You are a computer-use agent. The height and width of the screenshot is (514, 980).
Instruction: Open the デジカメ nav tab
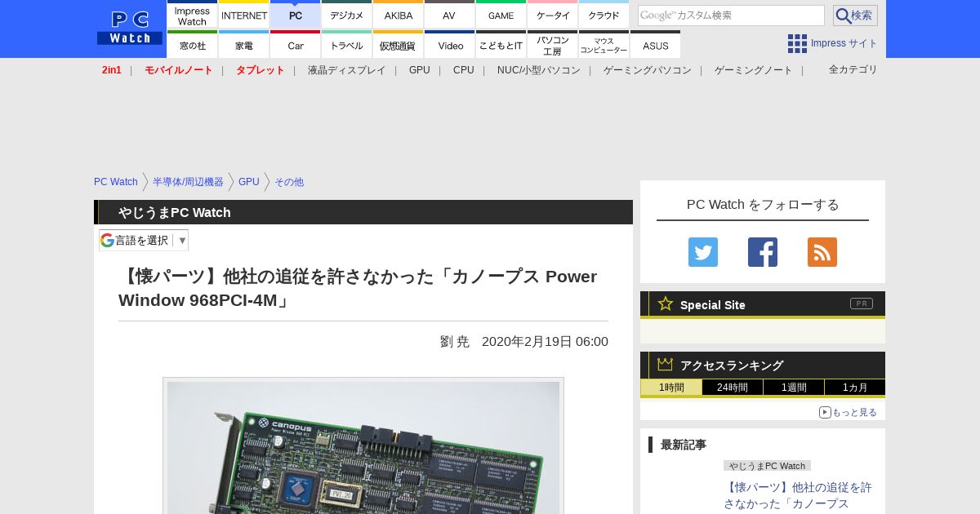pos(347,15)
